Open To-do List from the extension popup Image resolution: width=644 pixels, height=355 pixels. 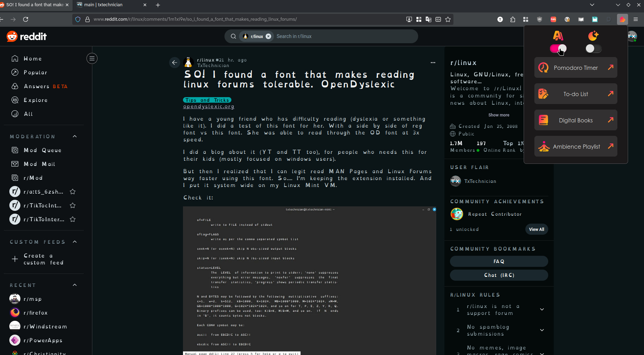[x=576, y=94]
